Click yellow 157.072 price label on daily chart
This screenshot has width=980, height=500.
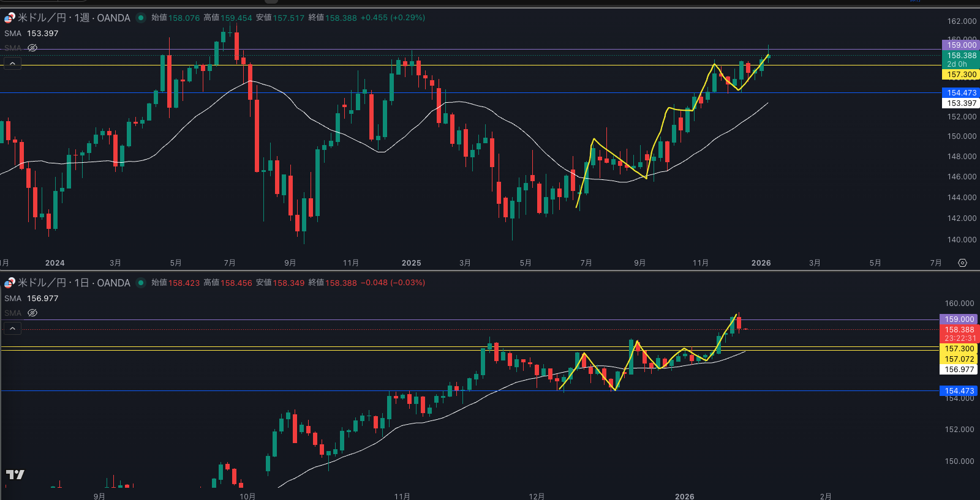pyautogui.click(x=959, y=359)
